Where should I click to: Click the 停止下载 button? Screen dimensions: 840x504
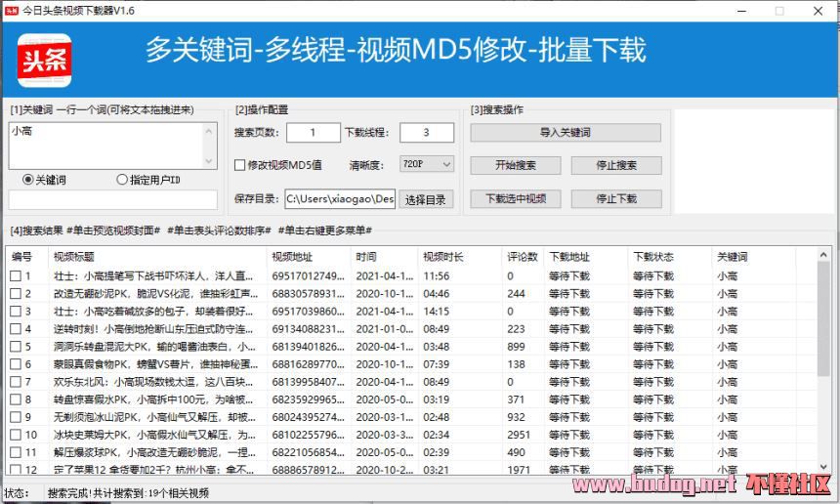[x=616, y=198]
